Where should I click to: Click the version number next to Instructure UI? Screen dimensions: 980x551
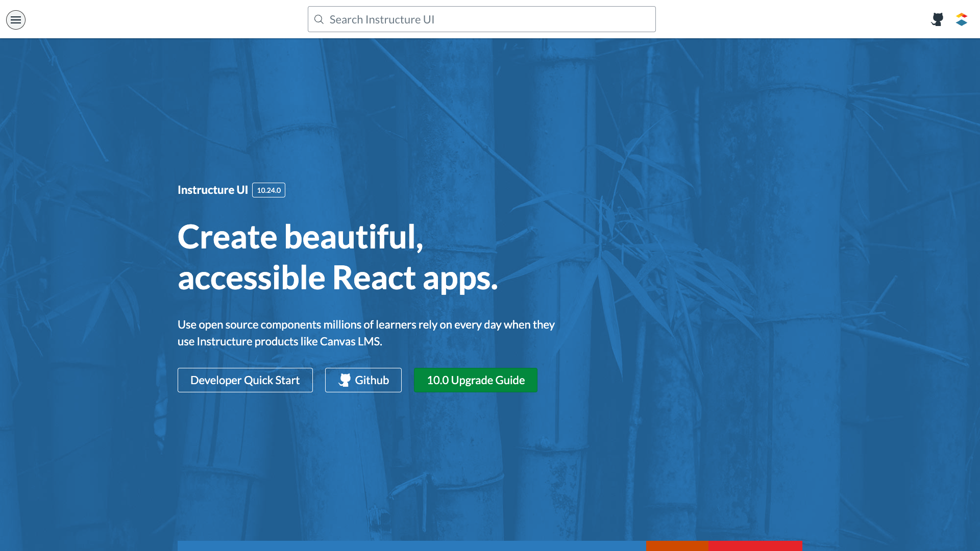point(268,190)
